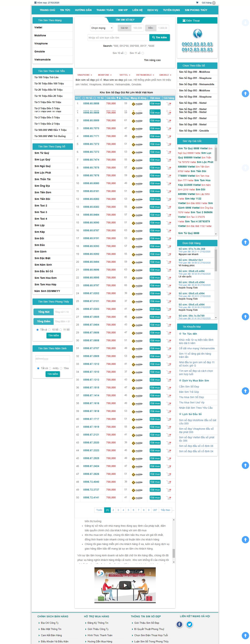This screenshot has width=250, height=644.
Task: Open the Facebook social link icon
Action: click(x=179, y=624)
